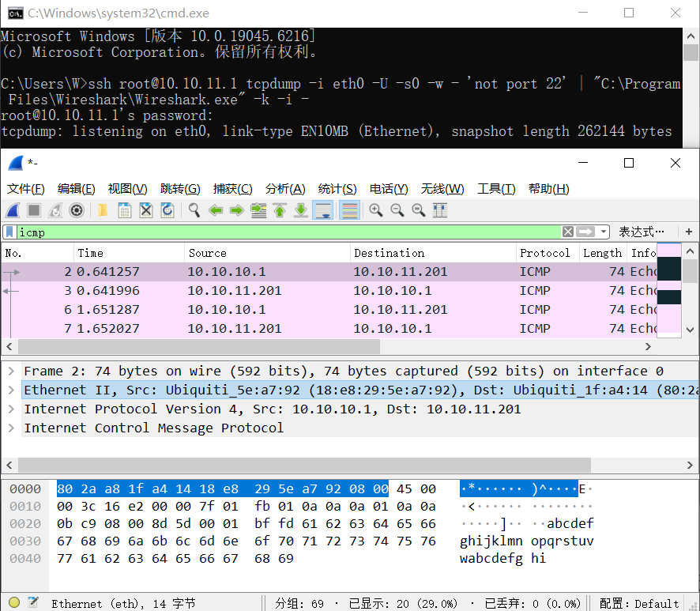Apply the display filter arrow
Screen dimensions: 700x611
[x=585, y=232]
